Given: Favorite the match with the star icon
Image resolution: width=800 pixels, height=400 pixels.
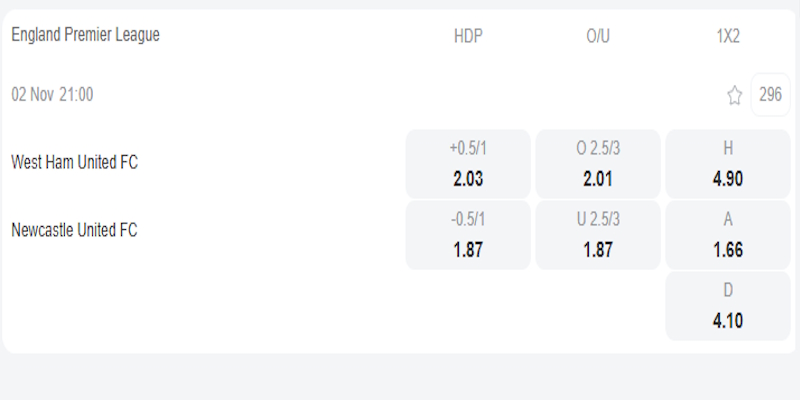Looking at the screenshot, I should [734, 96].
